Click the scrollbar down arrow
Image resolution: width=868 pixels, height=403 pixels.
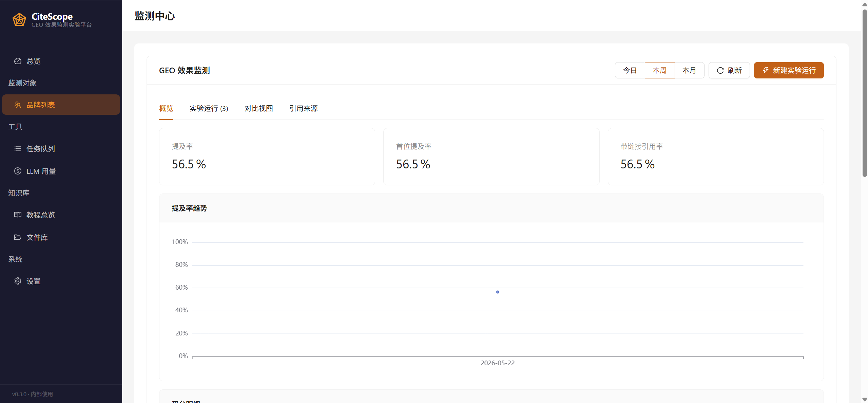[865, 400]
